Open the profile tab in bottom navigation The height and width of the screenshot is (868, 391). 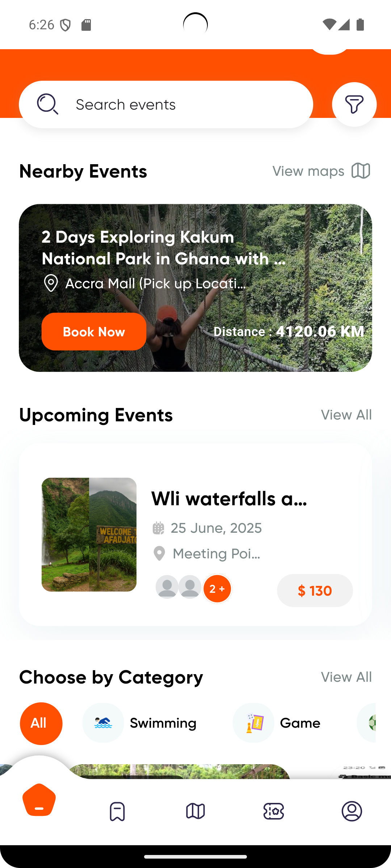(352, 811)
